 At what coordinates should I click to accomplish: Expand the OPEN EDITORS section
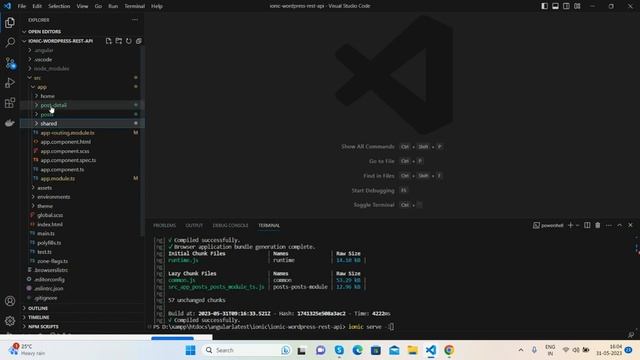[x=82, y=31]
